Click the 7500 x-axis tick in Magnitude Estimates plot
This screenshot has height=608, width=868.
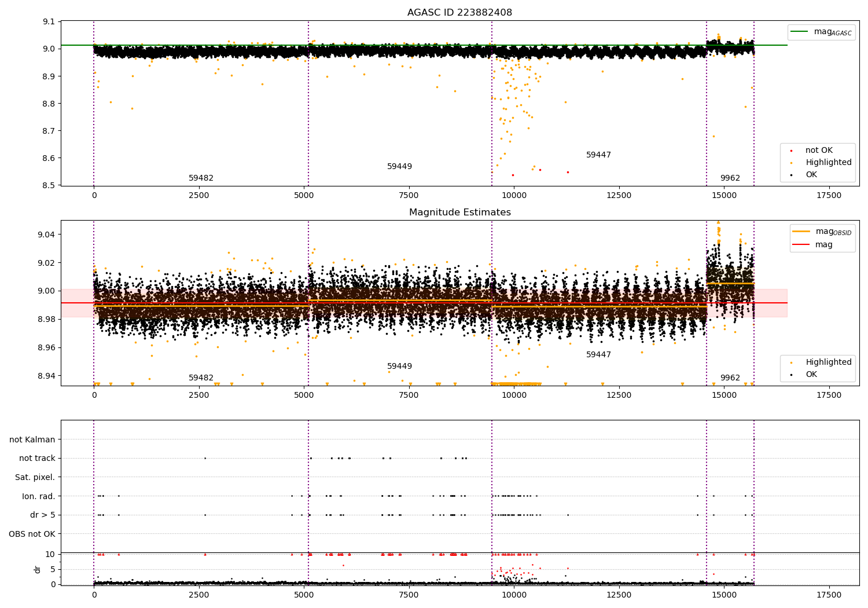(409, 395)
